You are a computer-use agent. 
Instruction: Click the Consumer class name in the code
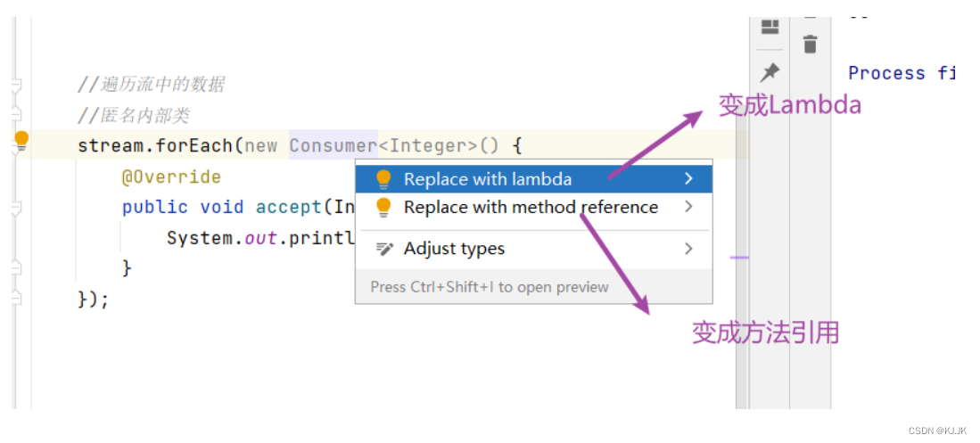[x=334, y=145]
